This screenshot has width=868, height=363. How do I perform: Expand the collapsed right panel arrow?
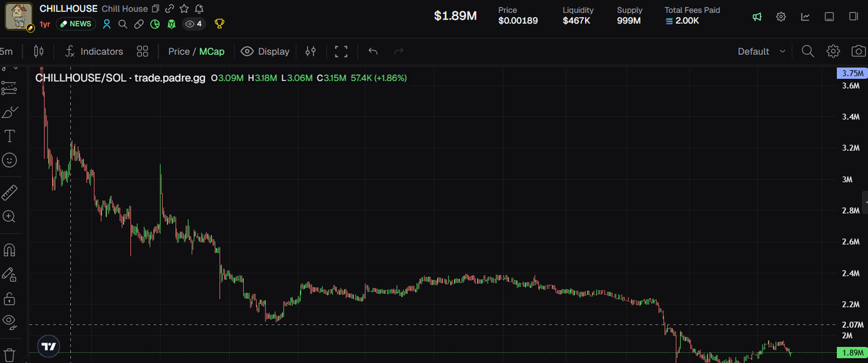pos(865,201)
